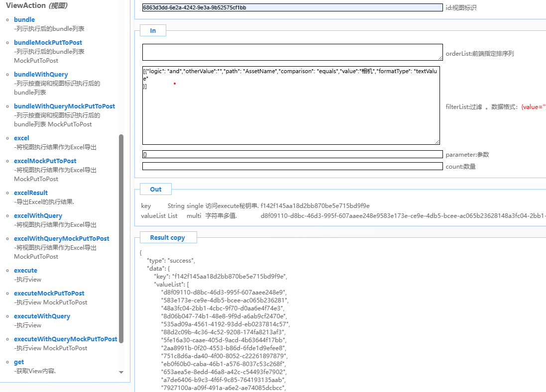Click into the orderList textarea

coord(292,52)
